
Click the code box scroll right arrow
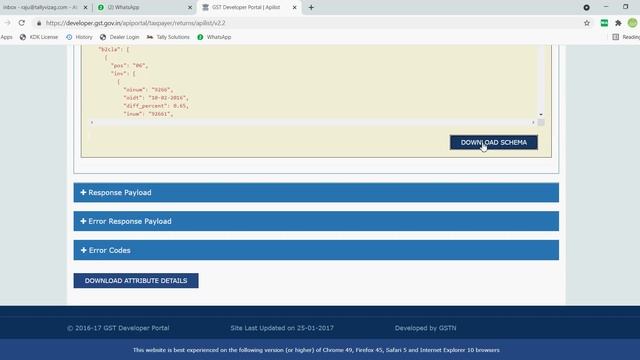pyautogui.click(x=533, y=122)
